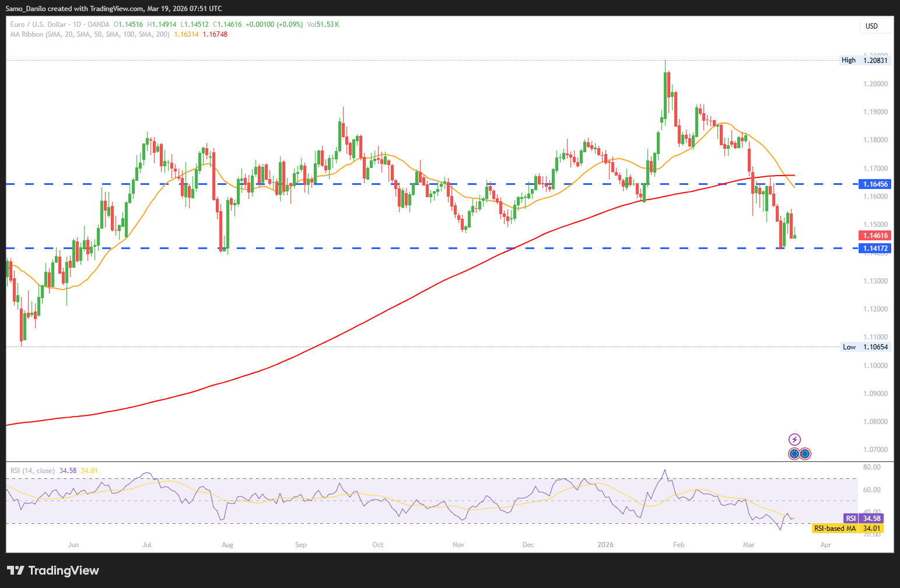Click the right EU flag economic event icon
The height and width of the screenshot is (588, 900).
click(x=805, y=453)
